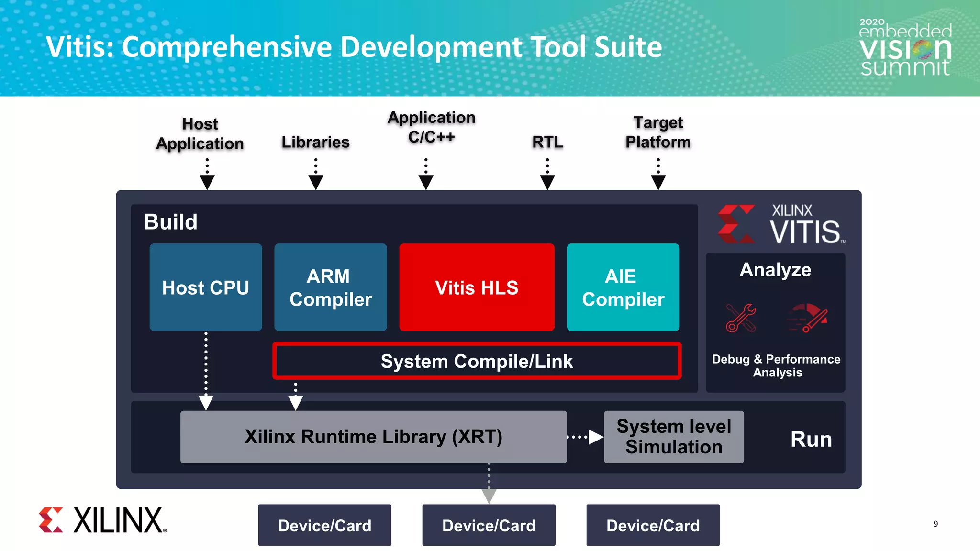This screenshot has width=980, height=551.
Task: Click the rightmost Device/Card box
Action: [x=653, y=525]
